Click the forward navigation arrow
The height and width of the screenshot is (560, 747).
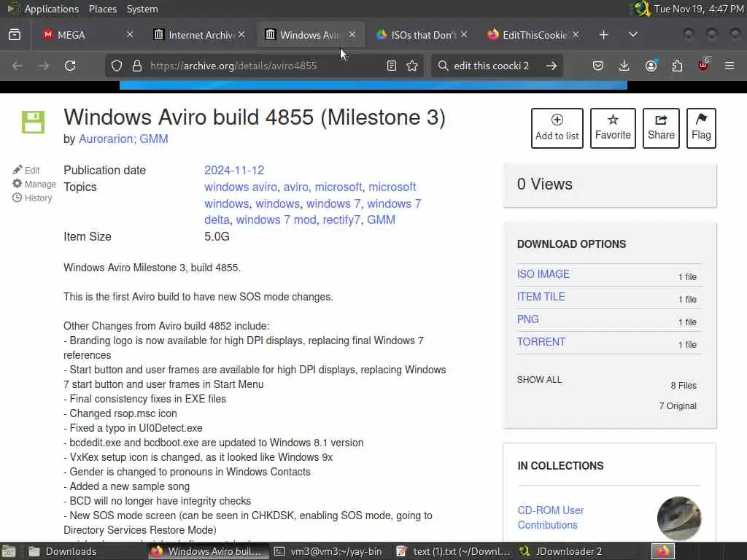(x=44, y=66)
